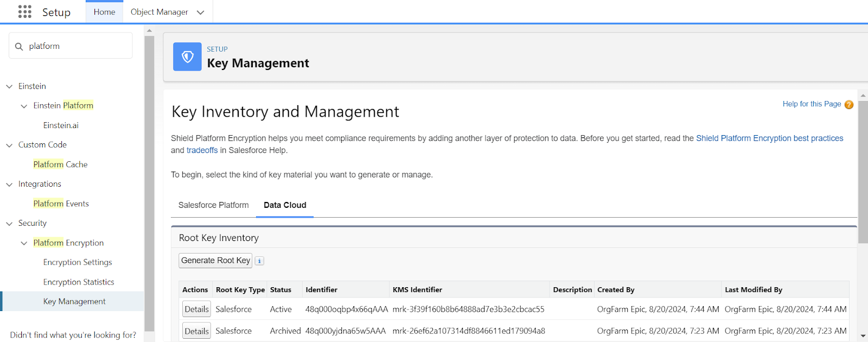Click the sidebar vertical scrollbar
The image size is (868, 342).
149,183
